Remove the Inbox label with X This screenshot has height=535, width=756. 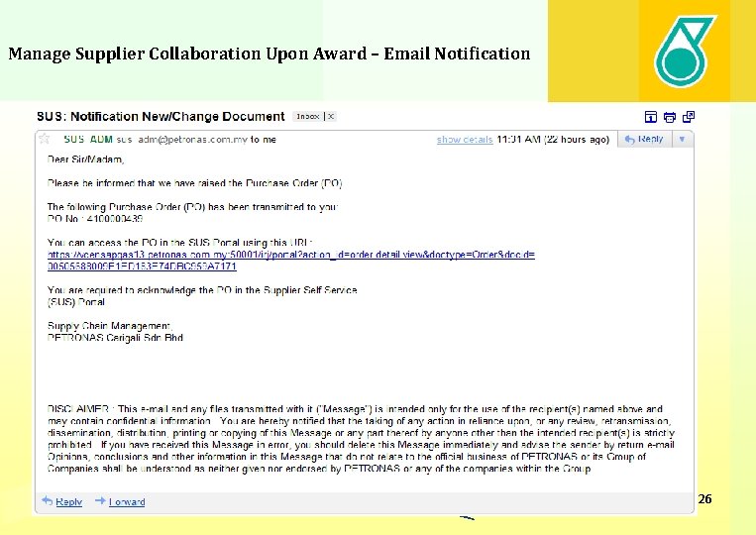point(331,116)
